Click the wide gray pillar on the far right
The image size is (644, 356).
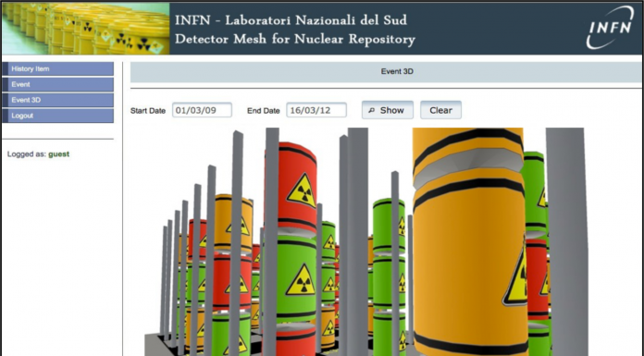tap(567, 241)
